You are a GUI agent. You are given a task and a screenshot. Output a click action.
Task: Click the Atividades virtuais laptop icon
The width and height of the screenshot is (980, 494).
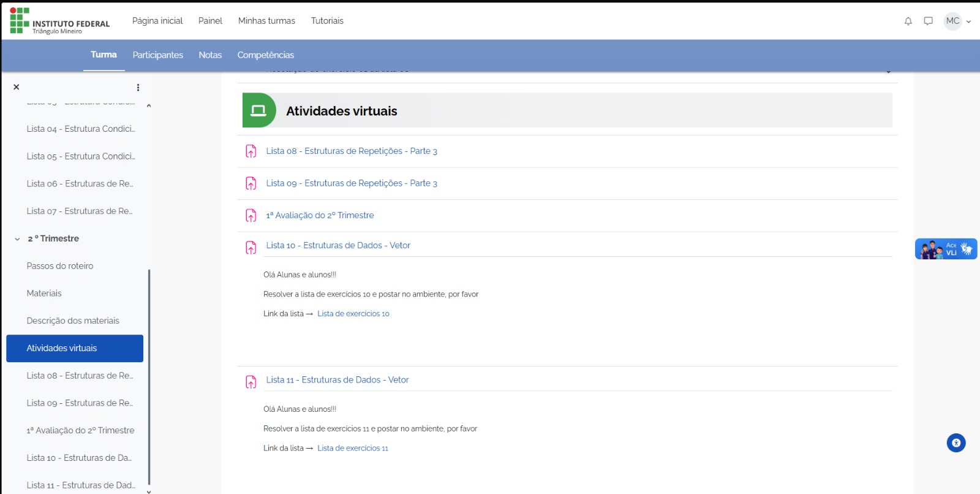(258, 110)
